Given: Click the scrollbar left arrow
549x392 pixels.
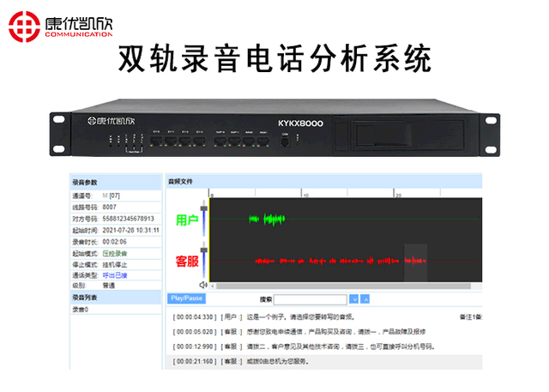Looking at the screenshot, I should click(212, 286).
